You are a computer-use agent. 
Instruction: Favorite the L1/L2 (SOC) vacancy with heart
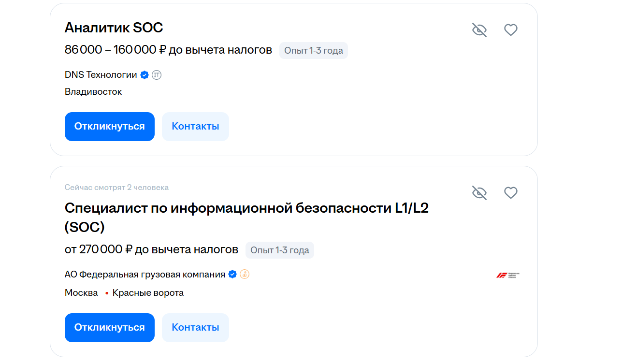(x=511, y=193)
